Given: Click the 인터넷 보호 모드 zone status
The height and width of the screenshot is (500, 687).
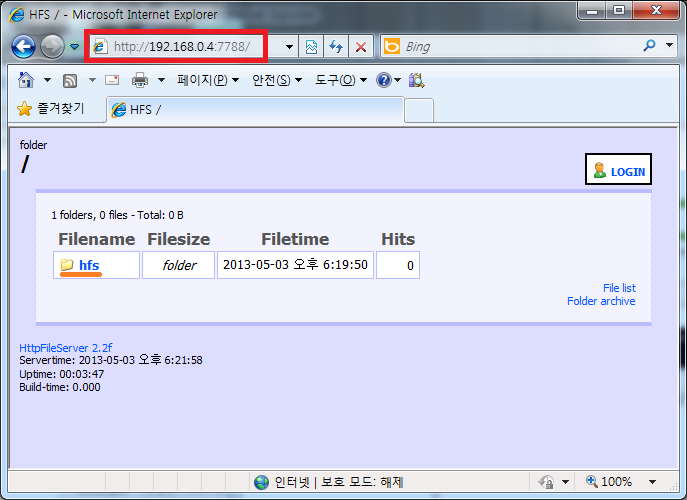Looking at the screenshot, I should (329, 482).
